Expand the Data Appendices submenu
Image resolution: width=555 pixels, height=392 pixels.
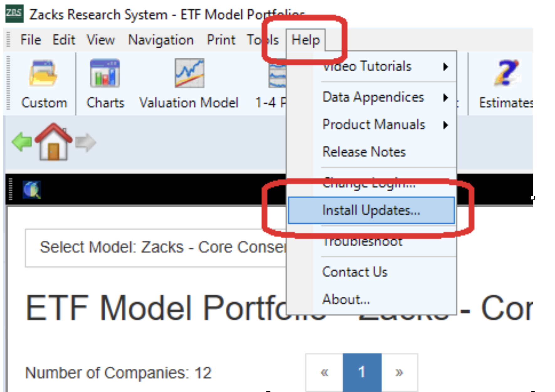pos(372,97)
